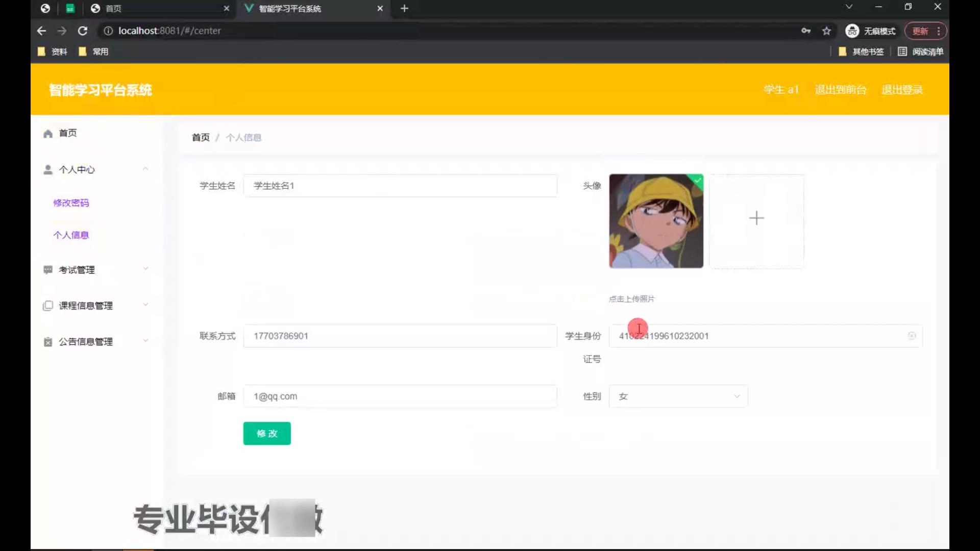980x551 pixels.
Task: Click the uploaded avatar thumbnail image
Action: 656,221
